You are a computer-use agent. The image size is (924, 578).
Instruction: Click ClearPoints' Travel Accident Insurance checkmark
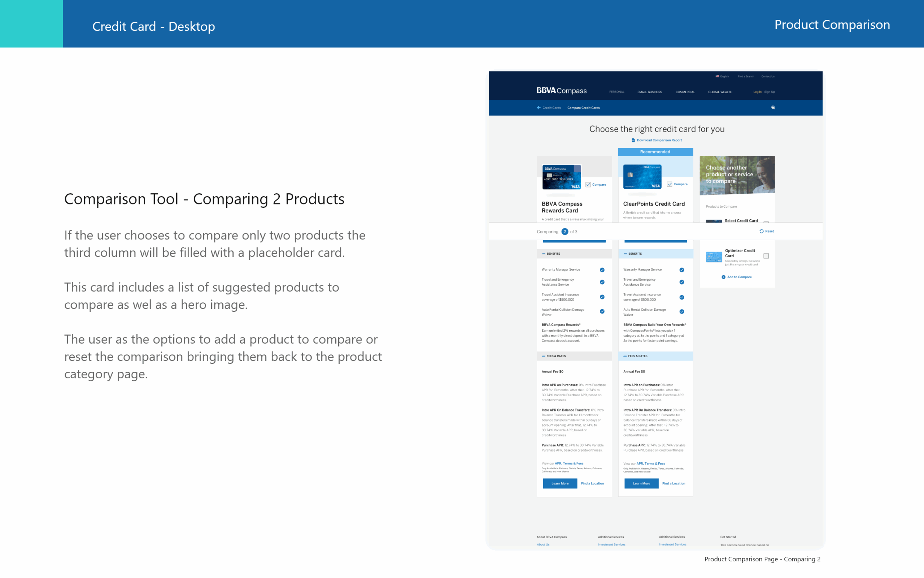pos(682,297)
